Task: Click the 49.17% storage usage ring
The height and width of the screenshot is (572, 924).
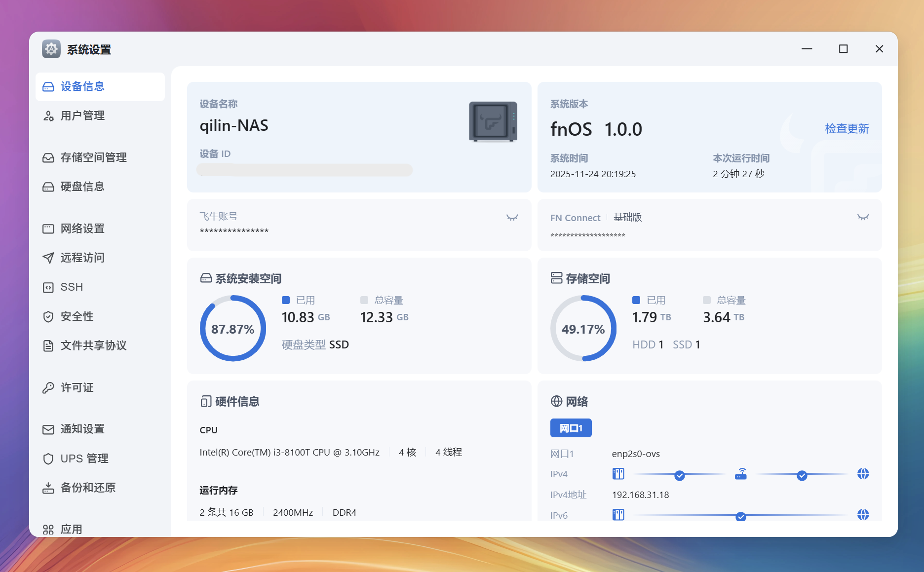Action: click(x=583, y=329)
